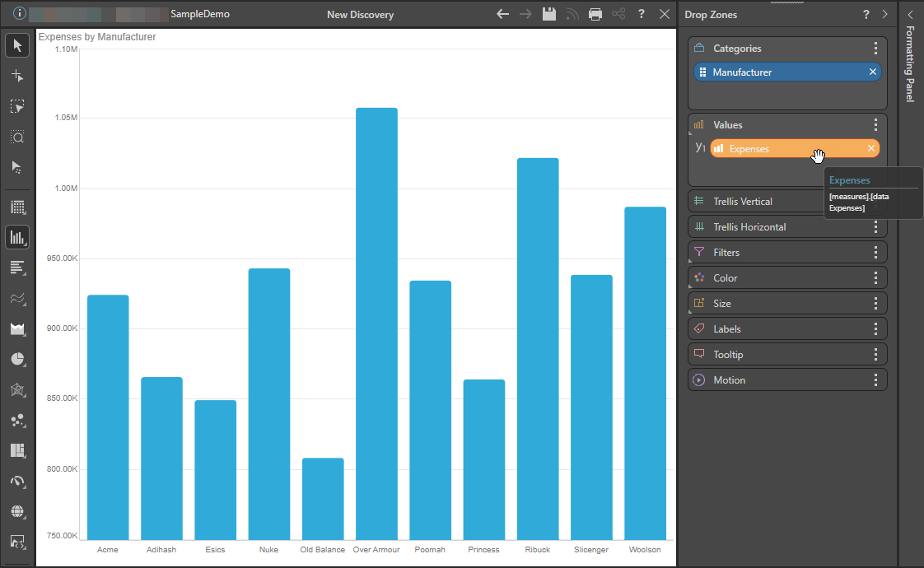Choose the column chart visualization icon
Image resolution: width=924 pixels, height=568 pixels.
(17, 238)
